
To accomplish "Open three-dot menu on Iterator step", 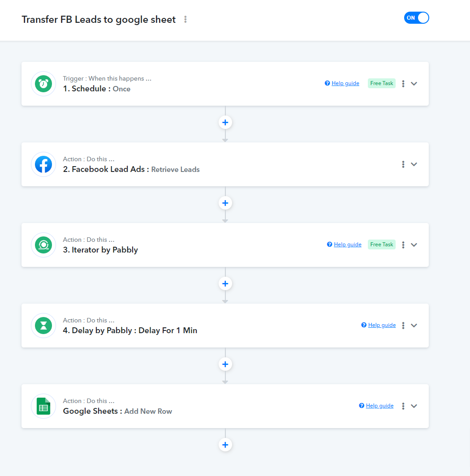I will 403,244.
